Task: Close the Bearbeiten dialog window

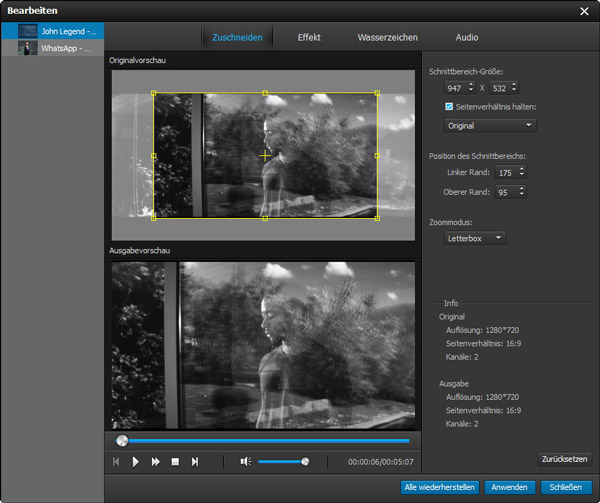Action: click(x=584, y=11)
